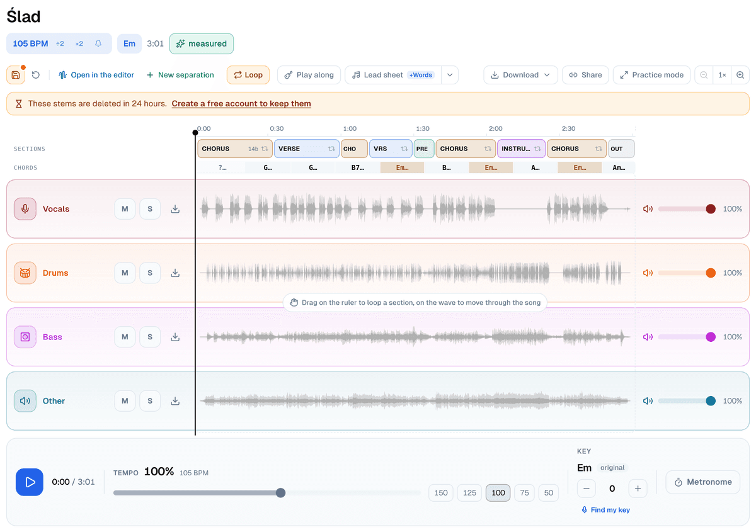Adjust the tempo slider handle

[281, 492]
